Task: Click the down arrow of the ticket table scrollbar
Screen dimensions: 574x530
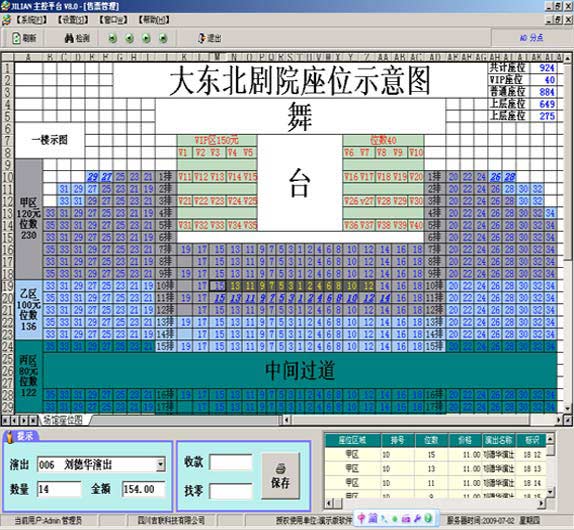Action: pyautogui.click(x=550, y=492)
